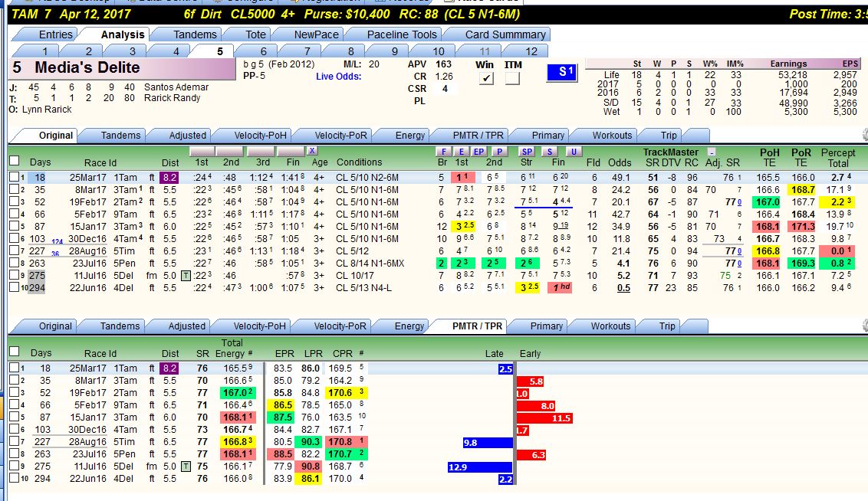Click the F running style filter button
The width and height of the screenshot is (868, 501).
click(x=443, y=152)
